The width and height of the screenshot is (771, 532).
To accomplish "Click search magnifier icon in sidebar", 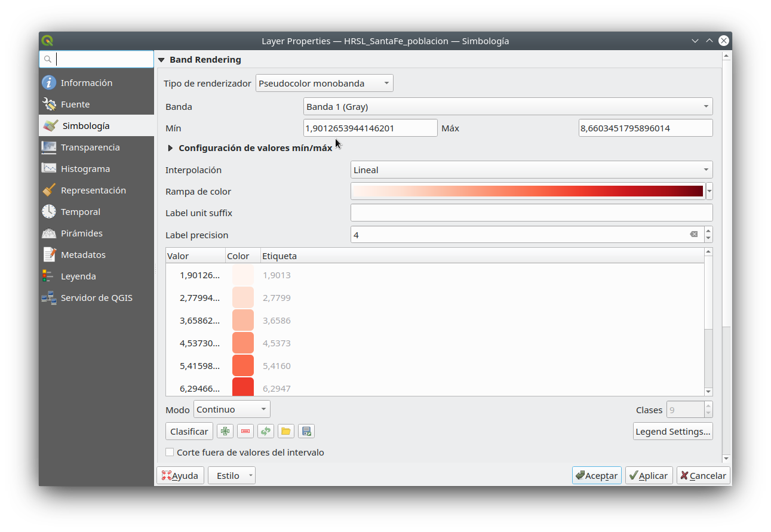I will 48,59.
